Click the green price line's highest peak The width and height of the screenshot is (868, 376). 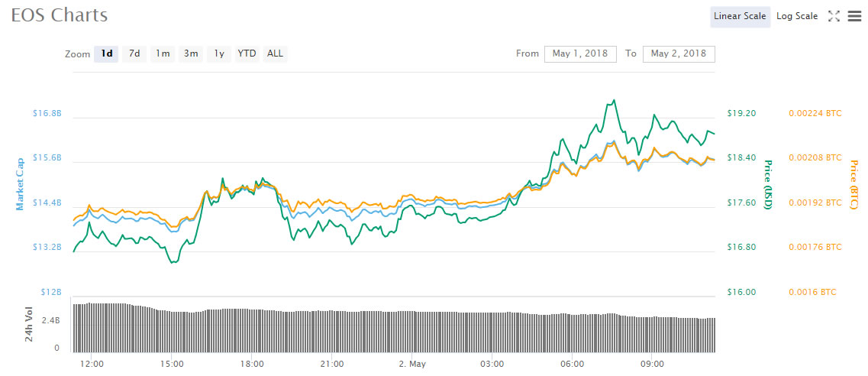[613, 100]
